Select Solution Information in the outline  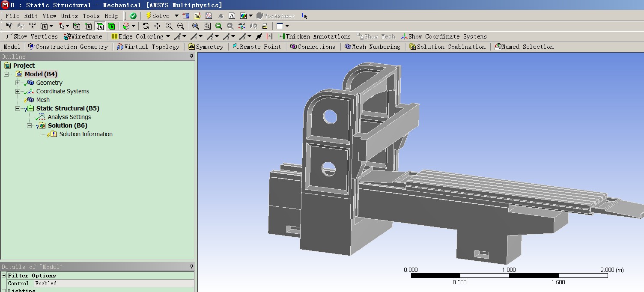coord(86,134)
